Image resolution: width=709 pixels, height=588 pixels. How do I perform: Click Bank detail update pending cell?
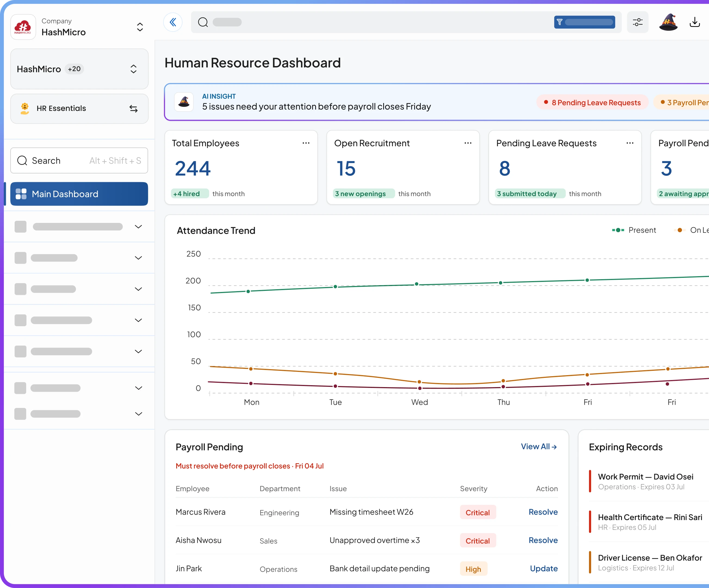click(x=379, y=569)
